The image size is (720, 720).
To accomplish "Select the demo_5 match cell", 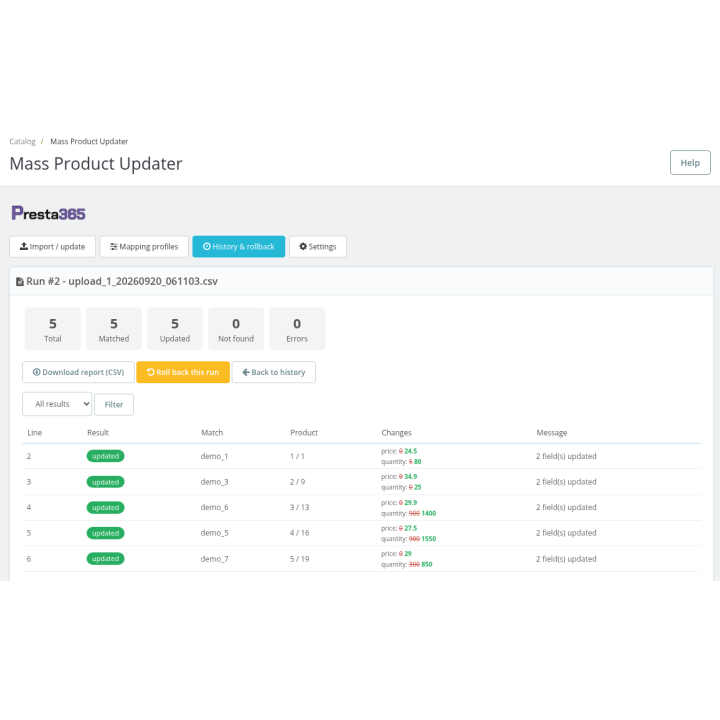I will click(214, 533).
